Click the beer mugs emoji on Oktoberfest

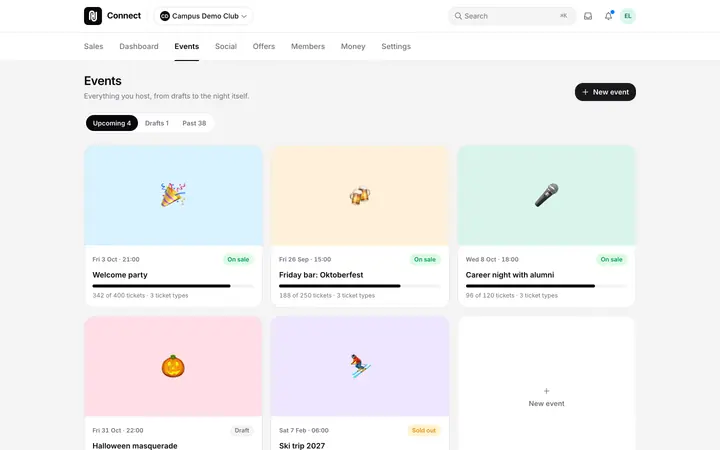pos(360,195)
